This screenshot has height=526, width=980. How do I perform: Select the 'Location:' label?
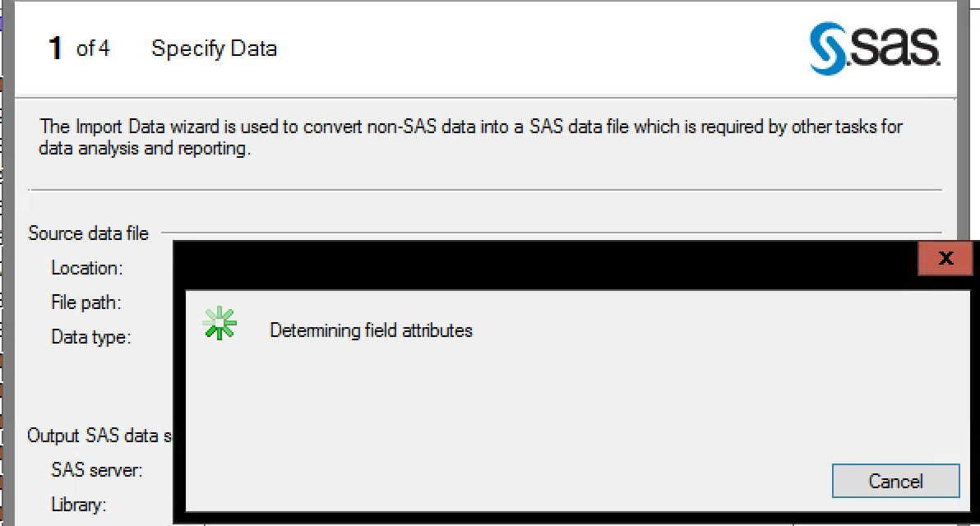(86, 268)
